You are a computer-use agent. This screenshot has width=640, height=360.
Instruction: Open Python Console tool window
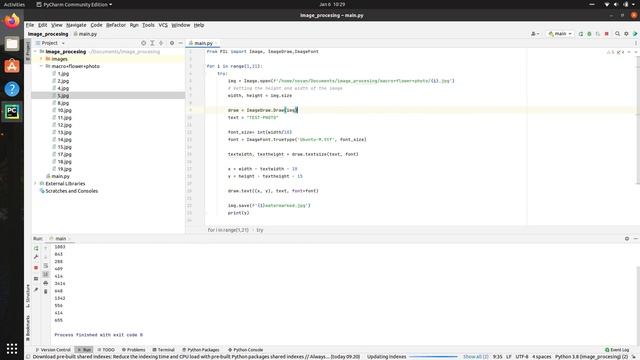(245, 350)
